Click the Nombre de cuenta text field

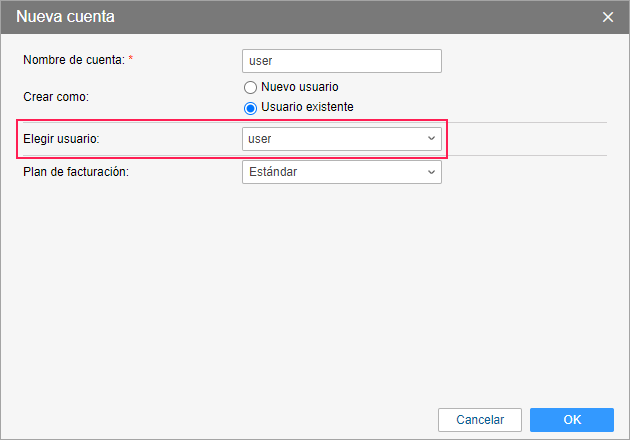[x=341, y=61]
